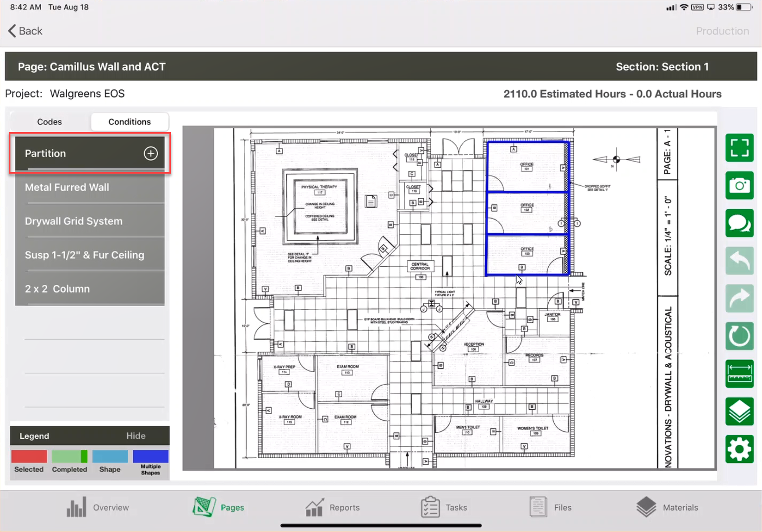Screen dimensions: 762x532
Task: Open the settings gear icon
Action: tap(740, 449)
